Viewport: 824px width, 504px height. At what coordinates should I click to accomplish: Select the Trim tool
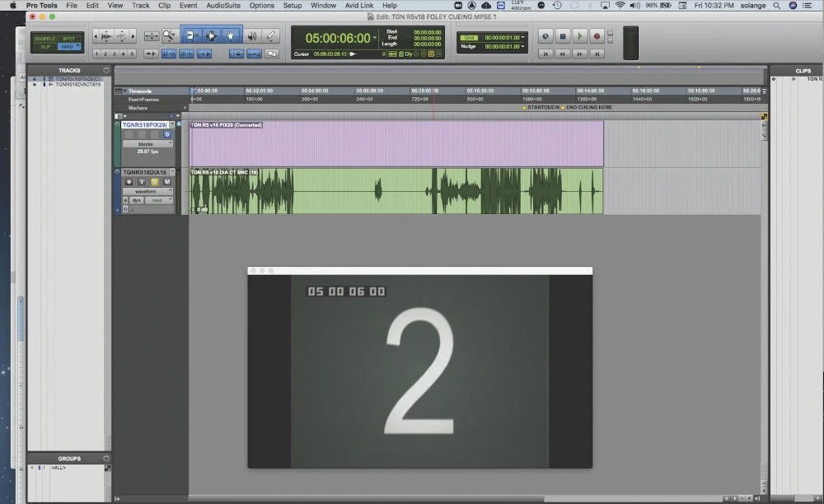191,35
